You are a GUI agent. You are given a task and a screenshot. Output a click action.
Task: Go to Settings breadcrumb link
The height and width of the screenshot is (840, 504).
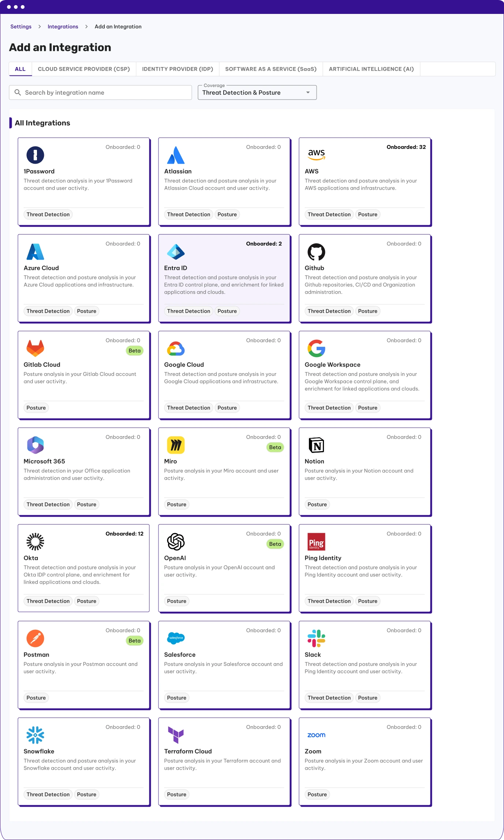click(21, 26)
